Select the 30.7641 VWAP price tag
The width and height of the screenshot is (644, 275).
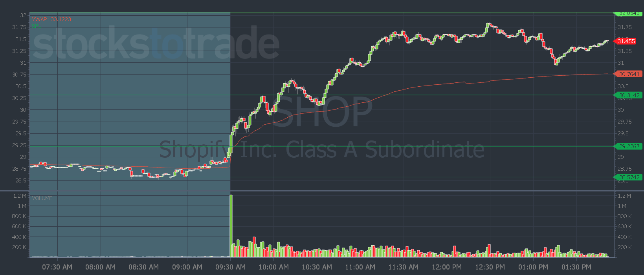point(629,74)
